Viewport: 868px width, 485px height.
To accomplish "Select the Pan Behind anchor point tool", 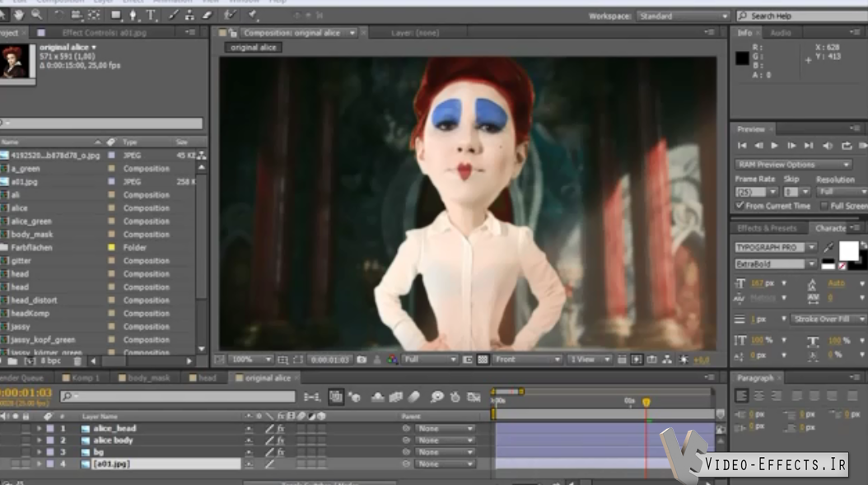I will tap(94, 16).
